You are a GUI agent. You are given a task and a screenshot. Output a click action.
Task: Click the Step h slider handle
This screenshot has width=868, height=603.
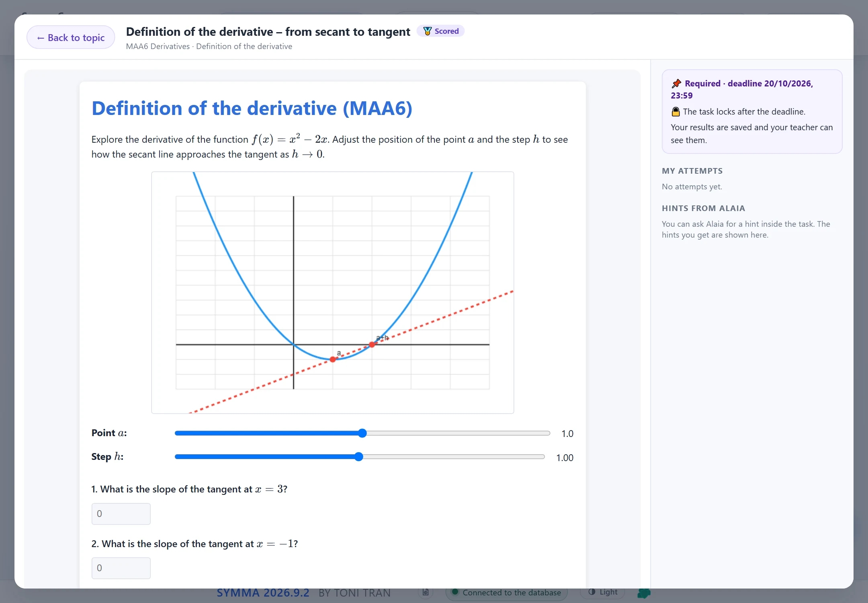(359, 457)
